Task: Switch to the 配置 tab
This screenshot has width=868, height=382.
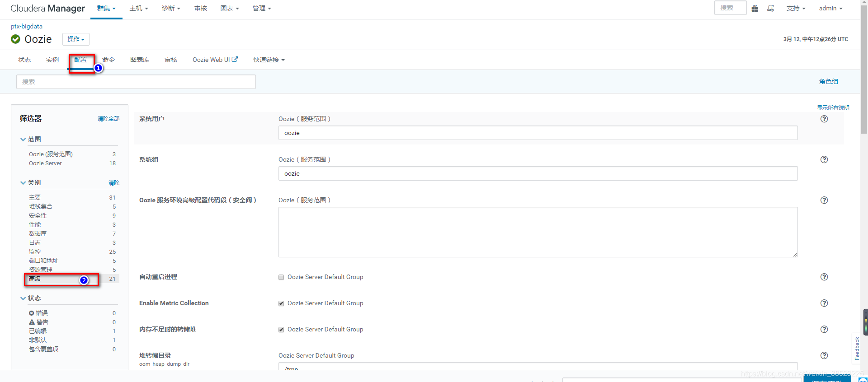Action: click(x=80, y=60)
